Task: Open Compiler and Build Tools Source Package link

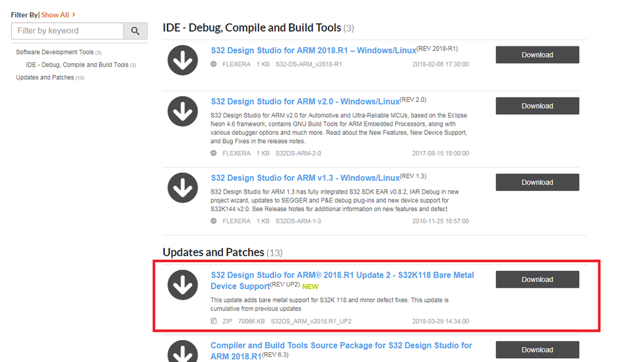Action: coord(341,350)
